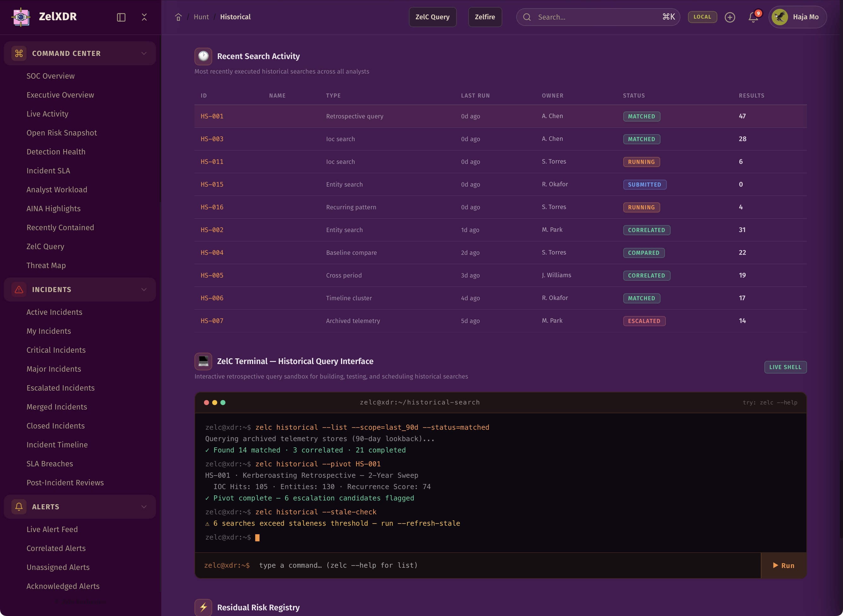Click the plus circle add icon
The height and width of the screenshot is (616, 843).
point(730,17)
